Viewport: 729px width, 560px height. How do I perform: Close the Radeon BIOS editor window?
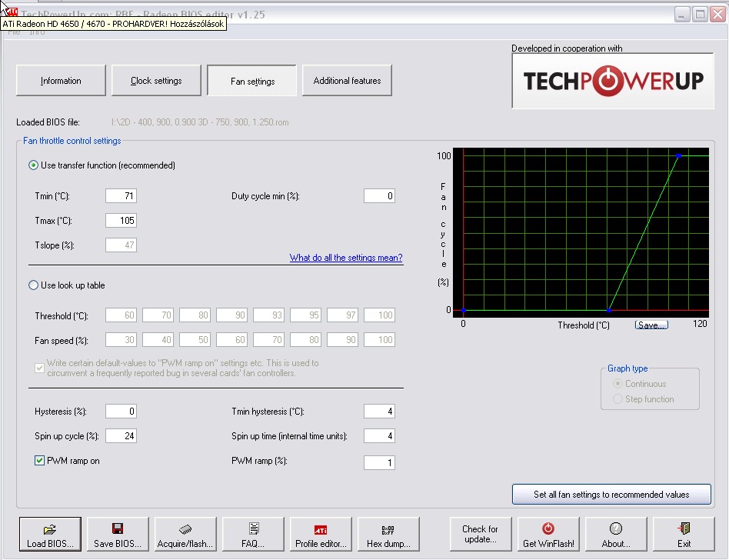pyautogui.click(x=717, y=15)
